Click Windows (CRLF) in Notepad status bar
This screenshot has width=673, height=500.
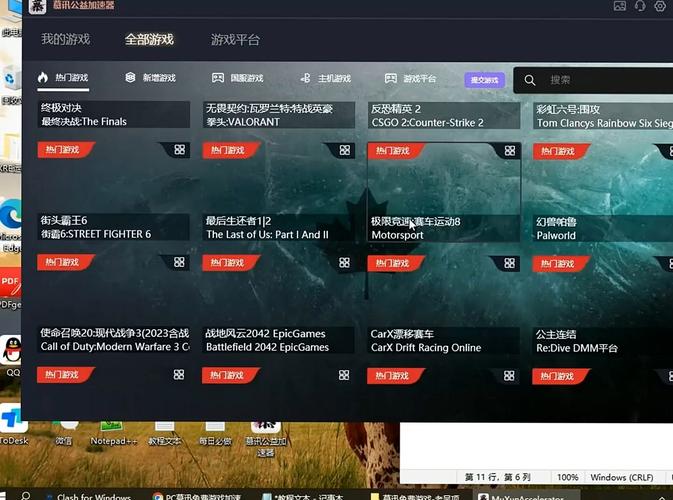(622, 477)
